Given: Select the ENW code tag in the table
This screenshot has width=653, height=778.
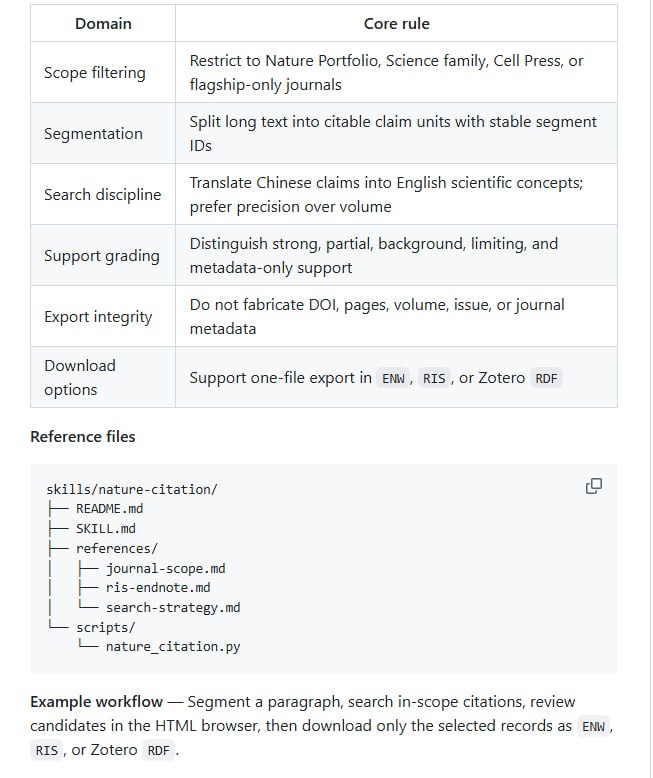Looking at the screenshot, I should coord(393,379).
